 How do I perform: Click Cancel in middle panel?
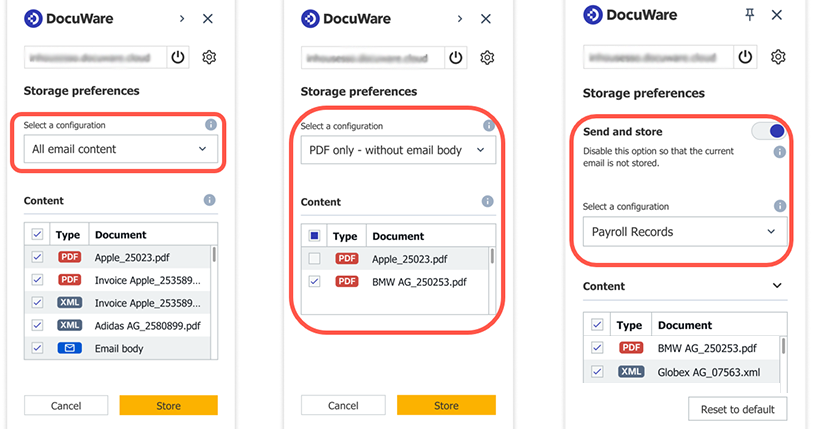[x=343, y=405]
